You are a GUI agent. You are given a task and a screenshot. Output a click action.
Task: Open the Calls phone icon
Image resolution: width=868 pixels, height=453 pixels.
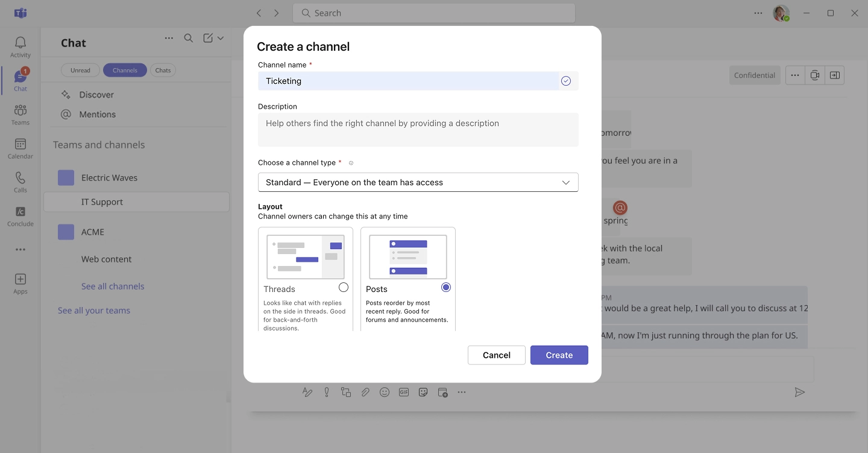[20, 179]
